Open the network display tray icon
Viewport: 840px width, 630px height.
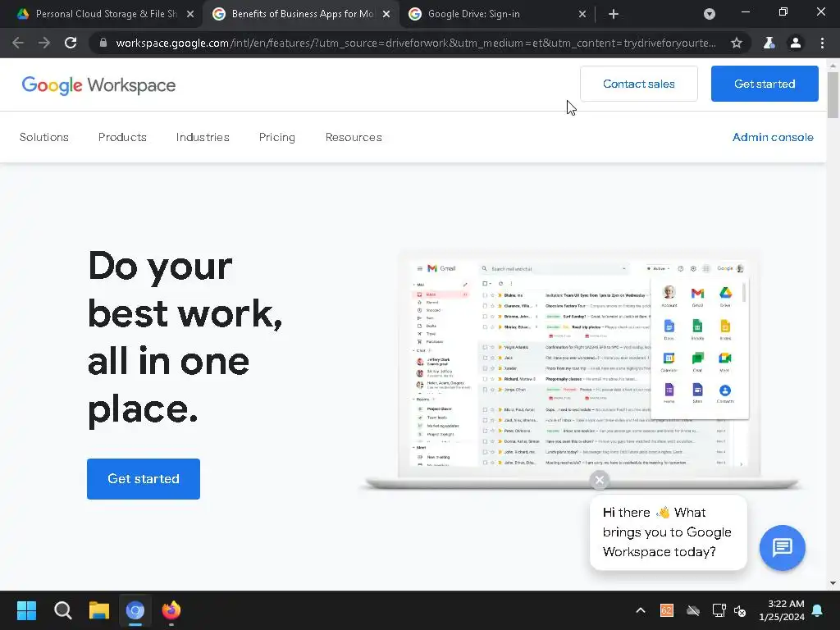[x=719, y=610]
